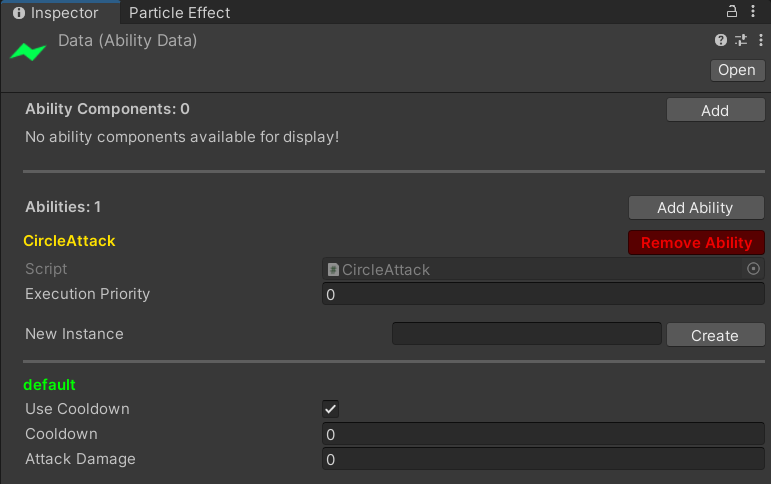Open the Inspector panel's more options menu
This screenshot has height=484, width=771.
point(753,11)
